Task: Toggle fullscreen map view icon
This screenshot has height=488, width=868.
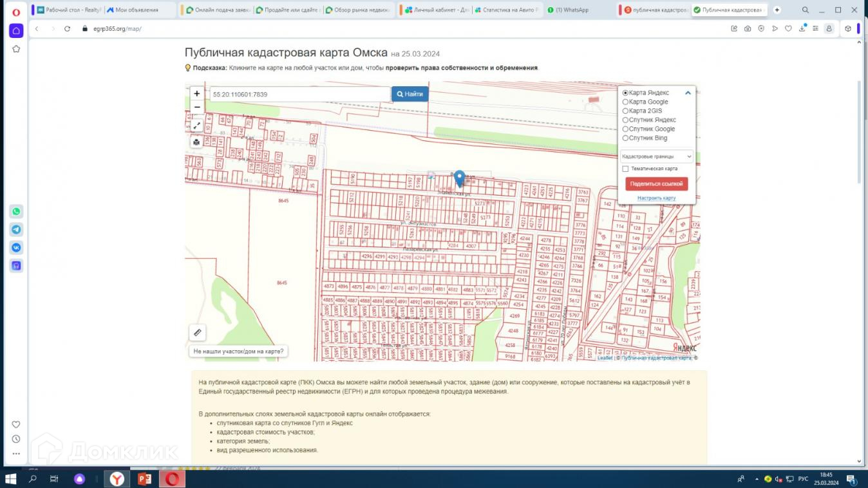Action: click(197, 126)
